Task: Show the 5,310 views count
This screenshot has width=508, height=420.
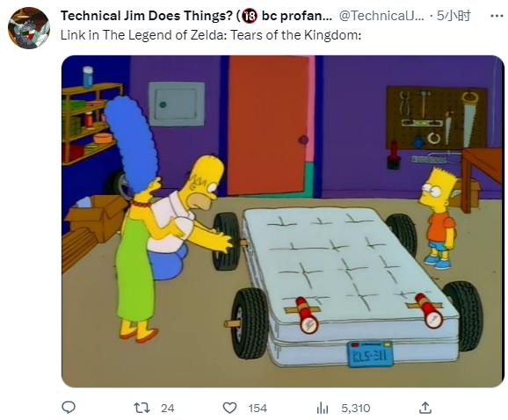Action: click(x=355, y=408)
